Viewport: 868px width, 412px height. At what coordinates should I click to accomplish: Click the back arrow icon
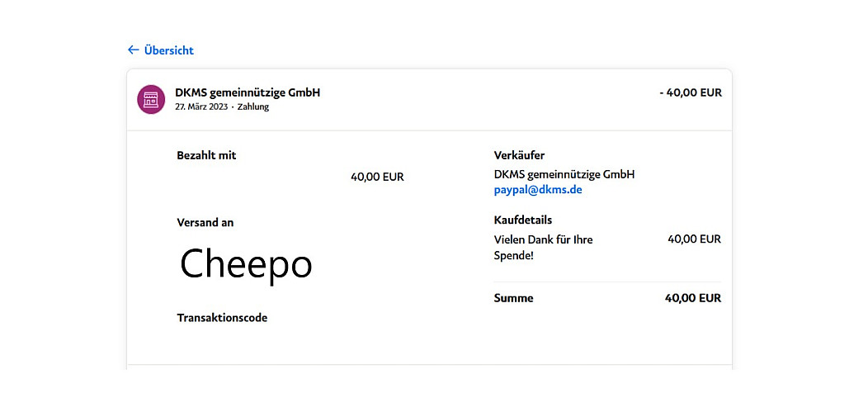click(x=133, y=50)
